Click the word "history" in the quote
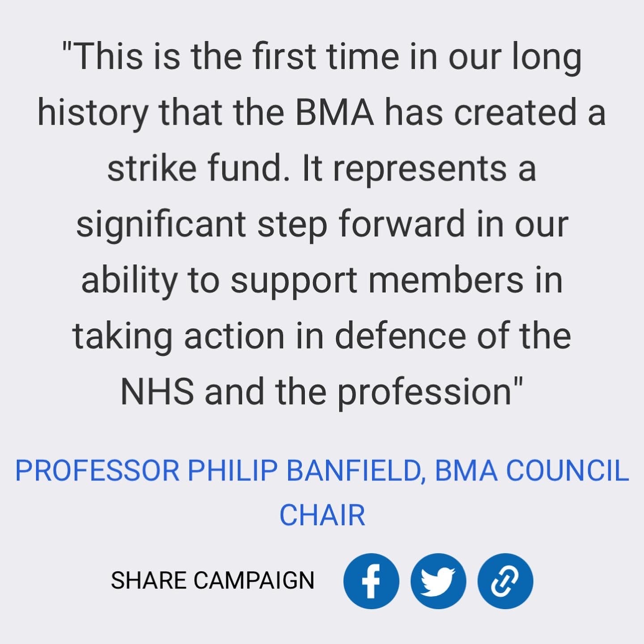 pyautogui.click(x=93, y=113)
